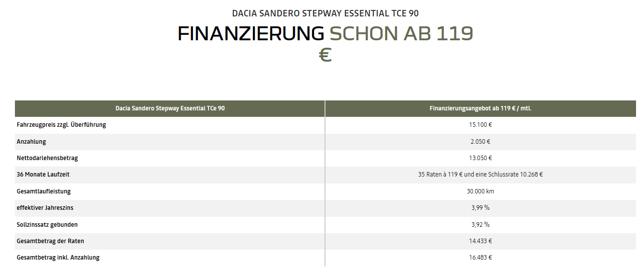Click the effektiver Jahreszins row label
Image resolution: width=644 pixels, height=269 pixels.
(45, 207)
